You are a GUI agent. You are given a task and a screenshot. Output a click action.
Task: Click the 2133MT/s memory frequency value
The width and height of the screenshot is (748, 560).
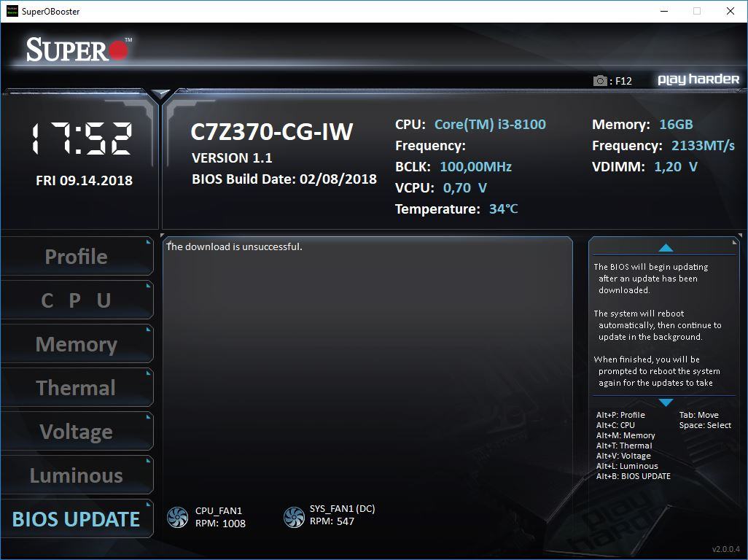click(x=703, y=146)
